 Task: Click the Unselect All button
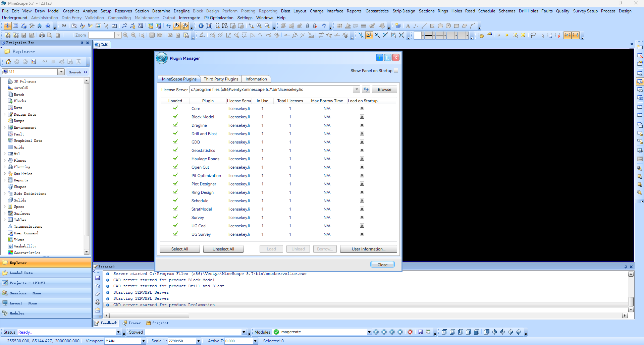coord(223,249)
